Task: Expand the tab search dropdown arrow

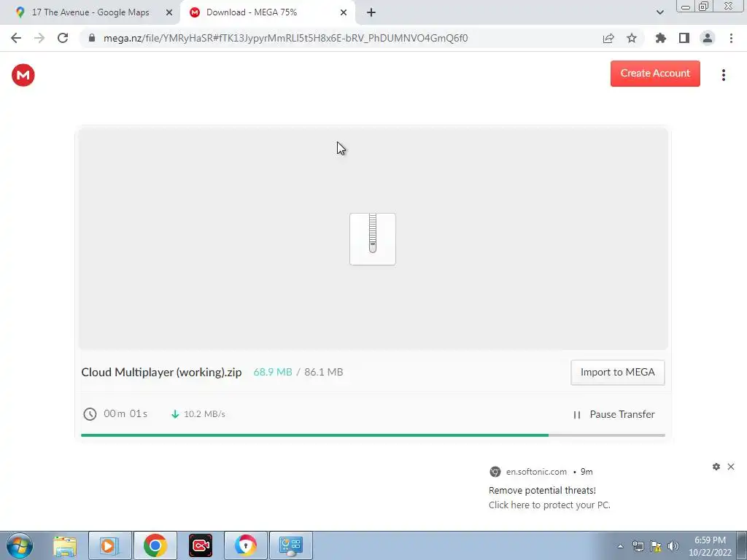Action: pos(659,12)
